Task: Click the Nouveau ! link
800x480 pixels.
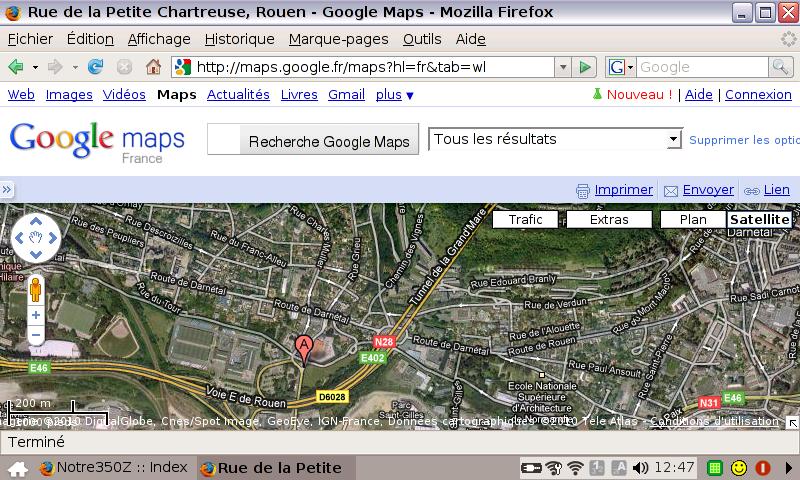Action: pos(639,95)
